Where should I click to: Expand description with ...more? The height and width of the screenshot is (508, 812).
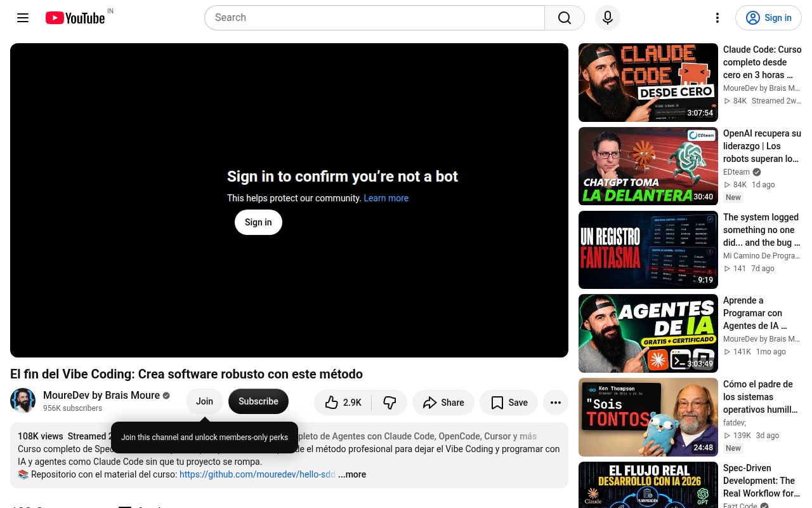pos(352,474)
